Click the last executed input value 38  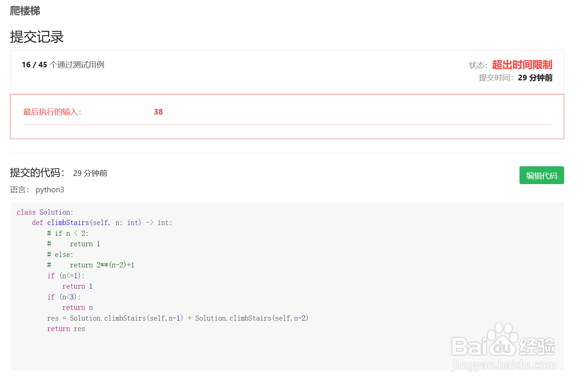coord(158,112)
